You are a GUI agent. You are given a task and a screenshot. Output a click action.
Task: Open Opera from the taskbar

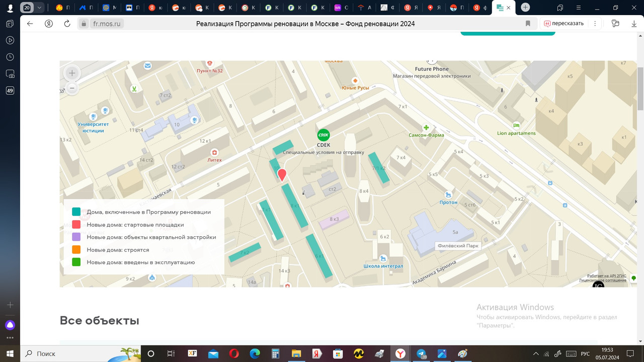(x=233, y=353)
